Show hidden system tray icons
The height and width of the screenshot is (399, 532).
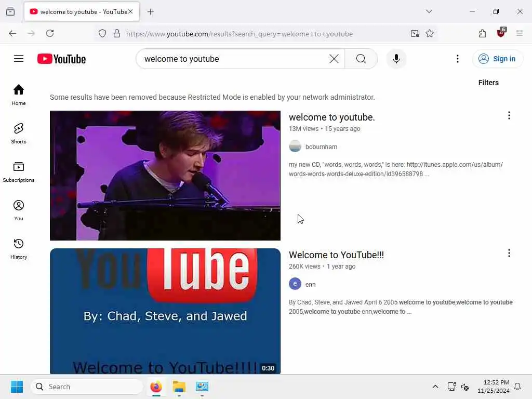(x=435, y=387)
